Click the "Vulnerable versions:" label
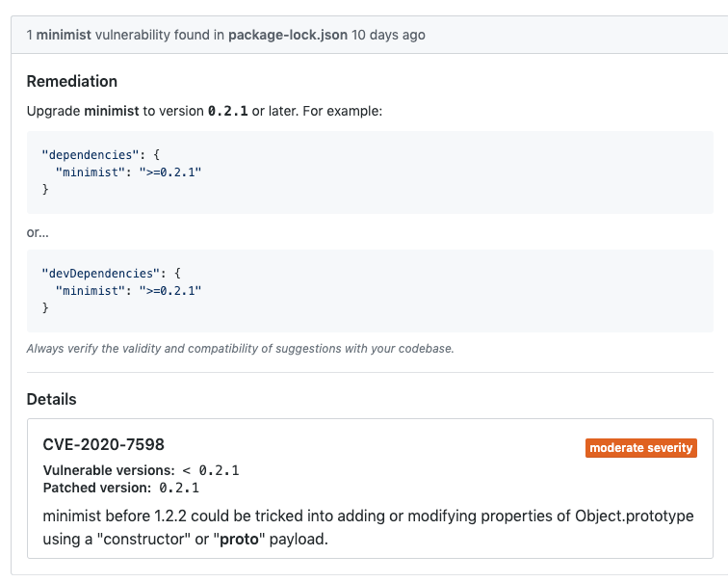The height and width of the screenshot is (582, 728). click(109, 470)
